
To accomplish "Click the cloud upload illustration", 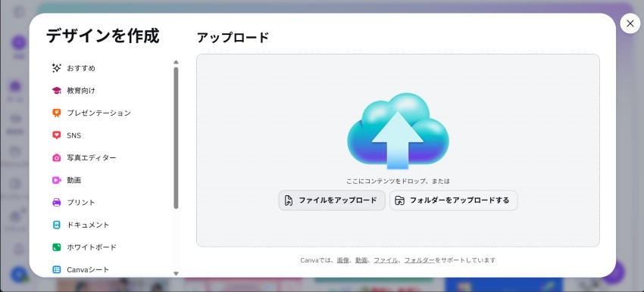I will click(398, 131).
